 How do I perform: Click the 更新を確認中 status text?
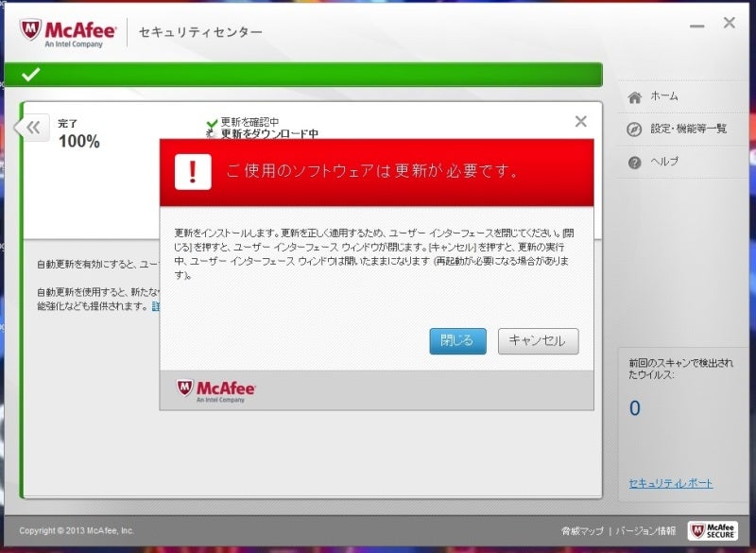click(x=249, y=122)
